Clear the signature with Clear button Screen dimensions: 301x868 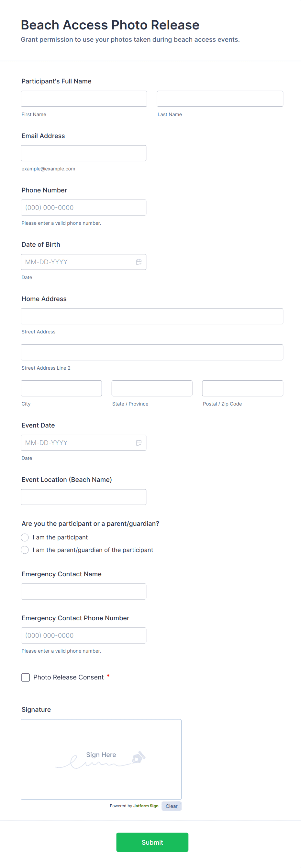tap(171, 806)
